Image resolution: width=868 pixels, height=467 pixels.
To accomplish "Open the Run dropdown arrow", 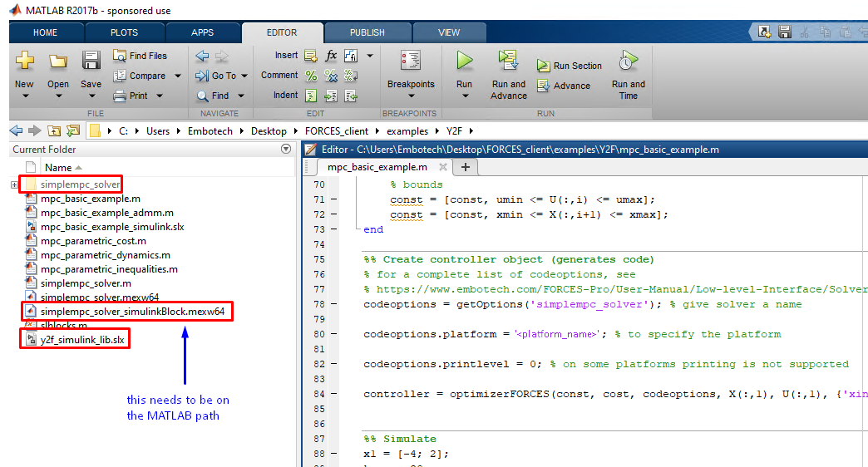I will [x=465, y=96].
